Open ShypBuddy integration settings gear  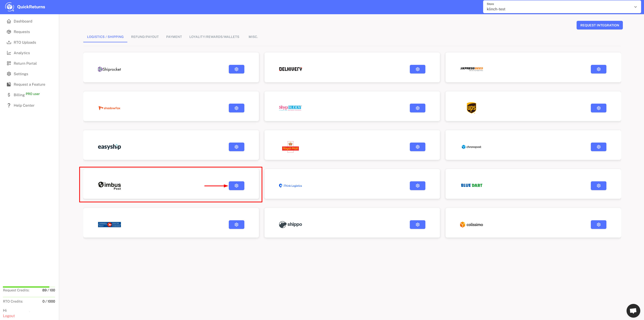click(x=417, y=108)
